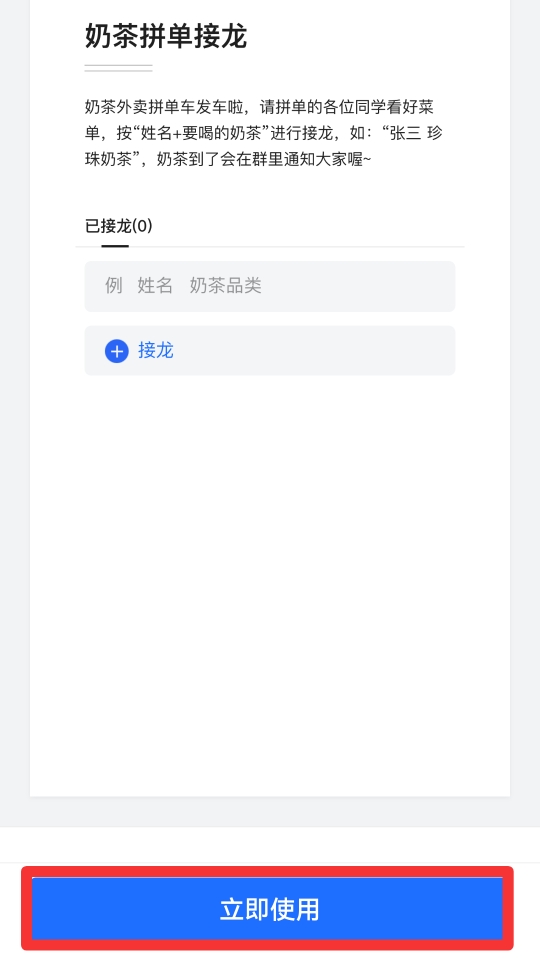This screenshot has height=958, width=540.
Task: Click the white bar above 立即使用 button
Action: [270, 845]
